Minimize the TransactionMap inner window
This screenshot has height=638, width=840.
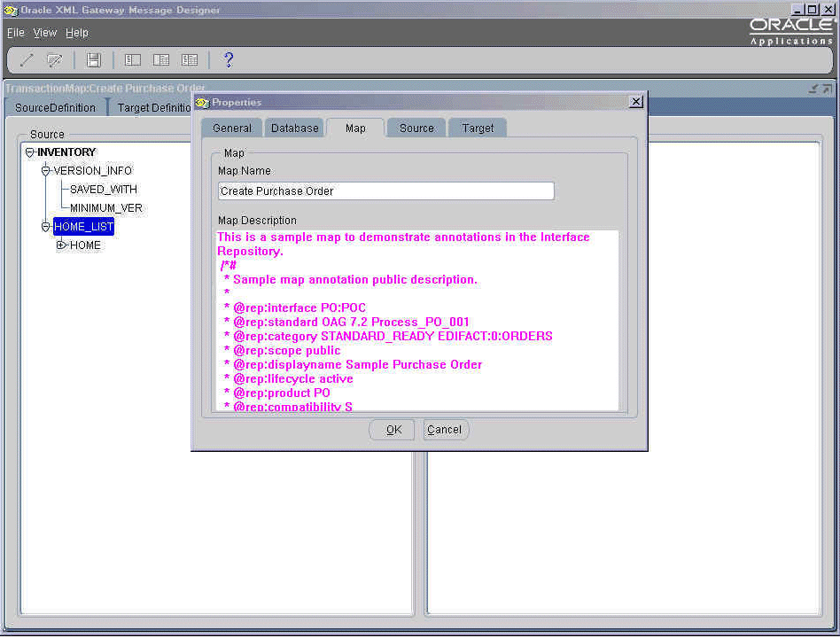click(x=813, y=89)
